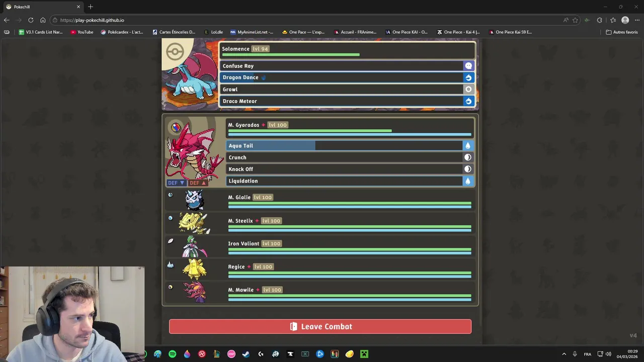Switch to M. Mawile in the team list
This screenshot has width=644, height=362.
click(320, 293)
